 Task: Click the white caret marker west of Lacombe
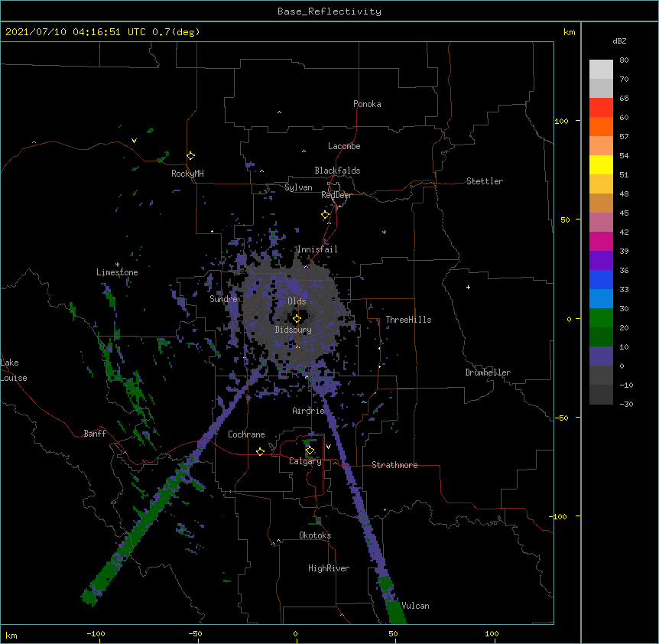tap(304, 151)
